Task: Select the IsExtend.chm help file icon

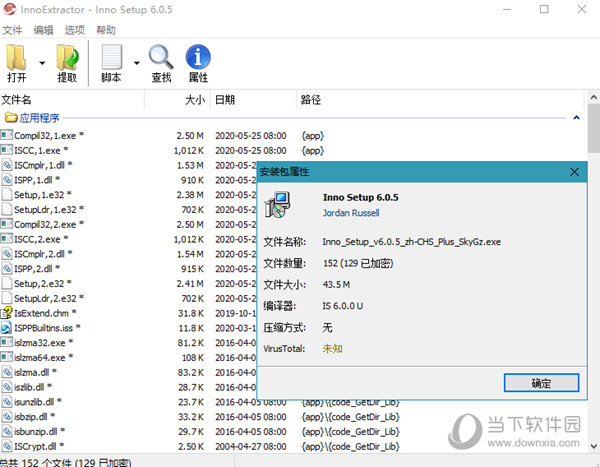Action: point(7,313)
